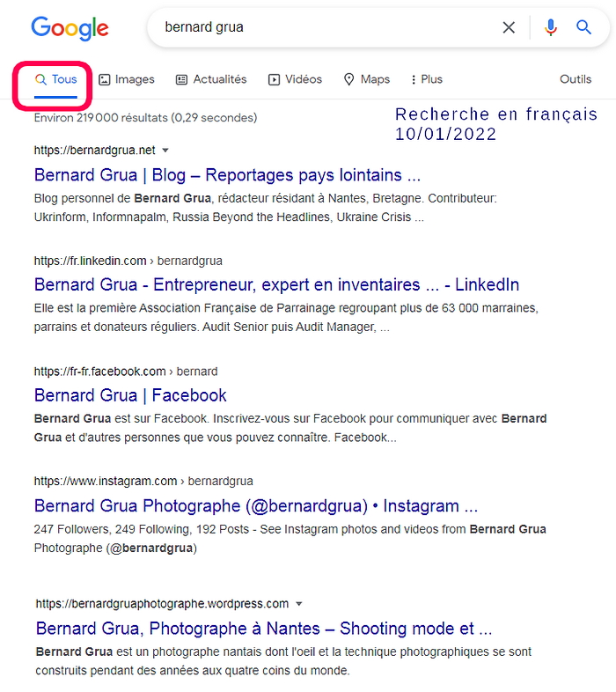This screenshot has width=616, height=692.
Task: Expand dropdown arrow beside bernardgruaphotographe.wordpress.com
Action: pos(299,604)
